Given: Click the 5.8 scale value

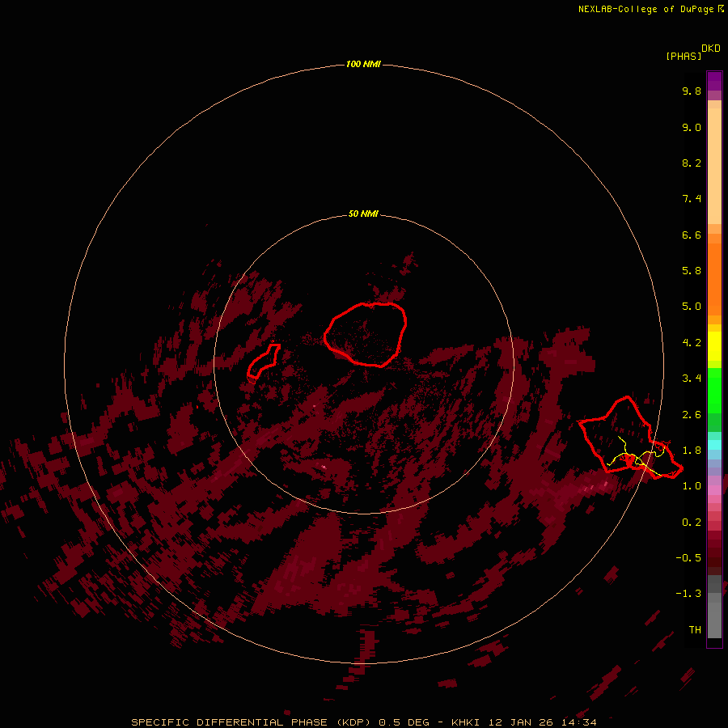Looking at the screenshot, I should coord(692,271).
